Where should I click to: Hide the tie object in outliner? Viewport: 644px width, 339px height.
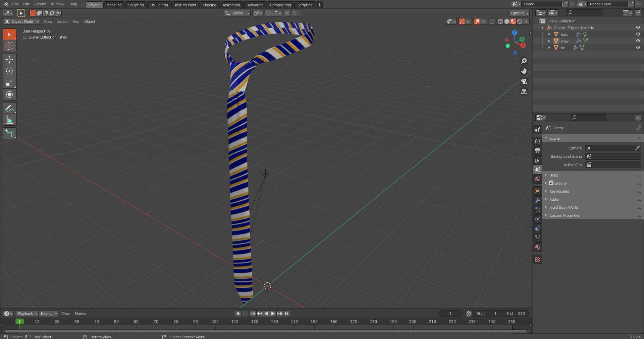pos(638,48)
